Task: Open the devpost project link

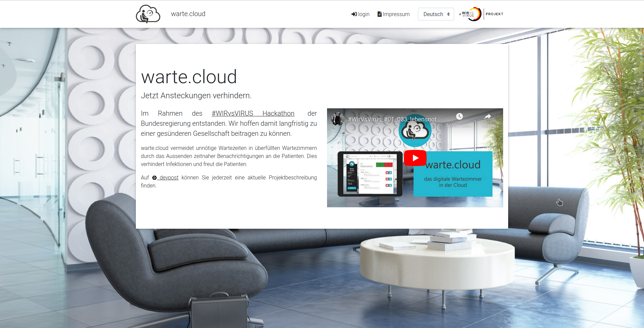Action: 165,177
